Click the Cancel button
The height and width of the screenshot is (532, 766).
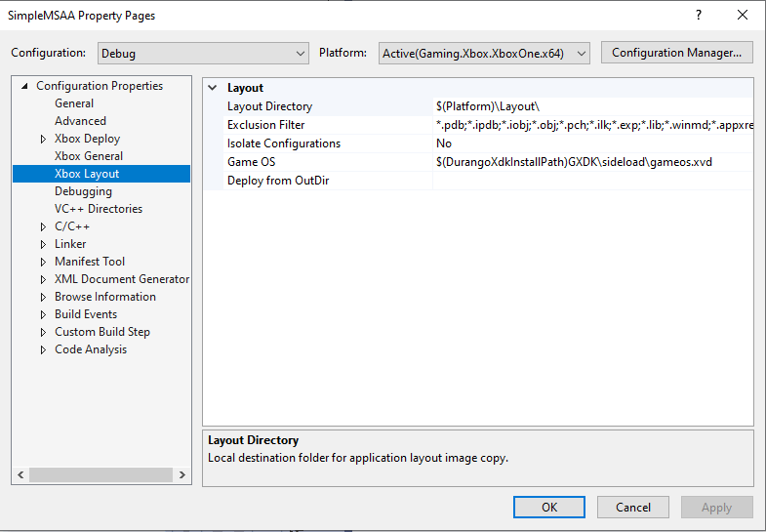click(633, 507)
